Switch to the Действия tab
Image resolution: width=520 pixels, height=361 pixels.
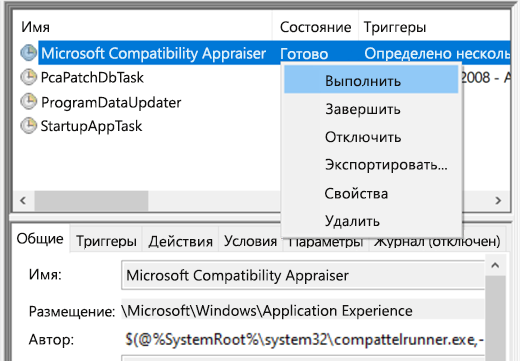coord(180,241)
